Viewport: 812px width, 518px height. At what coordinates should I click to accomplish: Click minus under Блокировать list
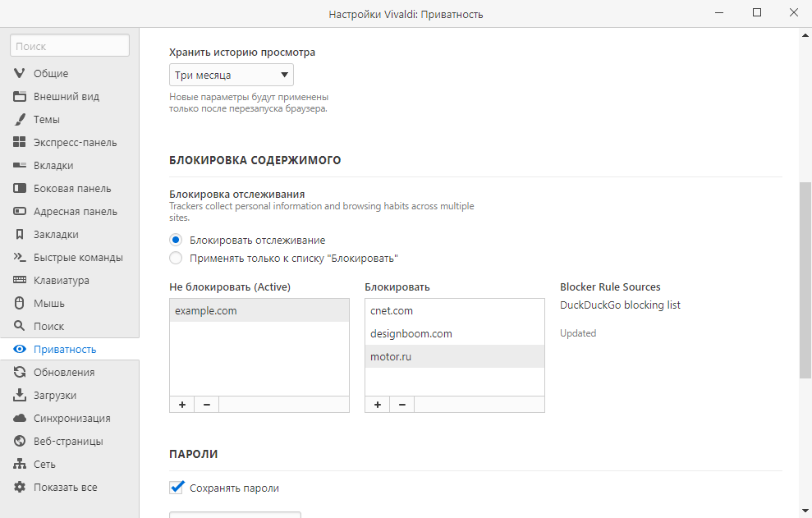[x=401, y=405]
